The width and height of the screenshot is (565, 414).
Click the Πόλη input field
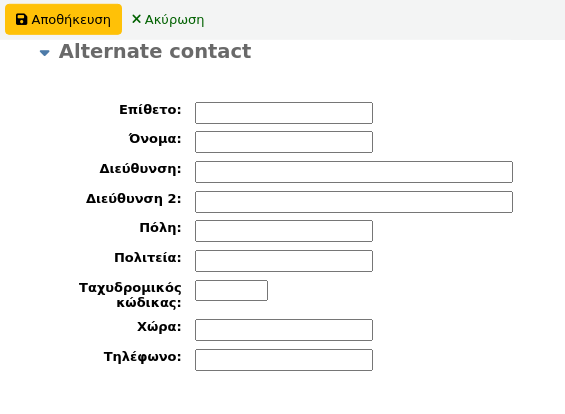click(x=284, y=231)
